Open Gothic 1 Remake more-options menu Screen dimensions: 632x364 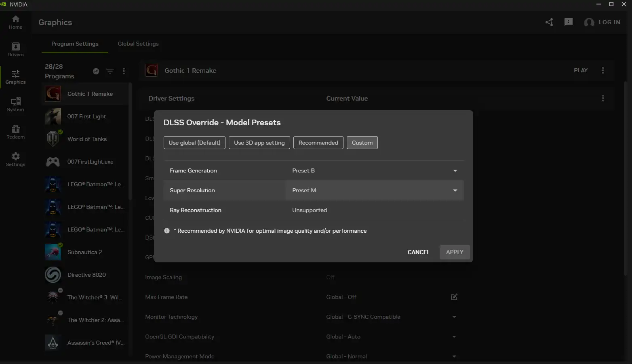(603, 70)
